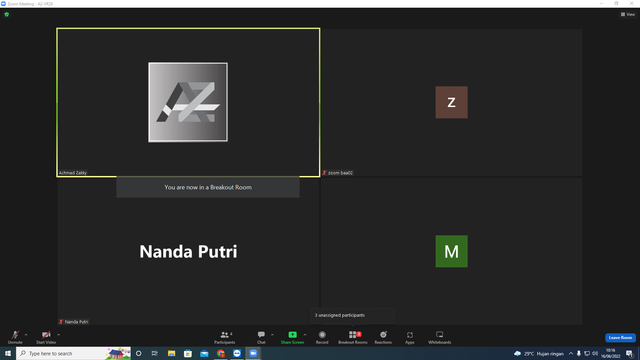Select the participant tile with green M avatar

(x=451, y=251)
